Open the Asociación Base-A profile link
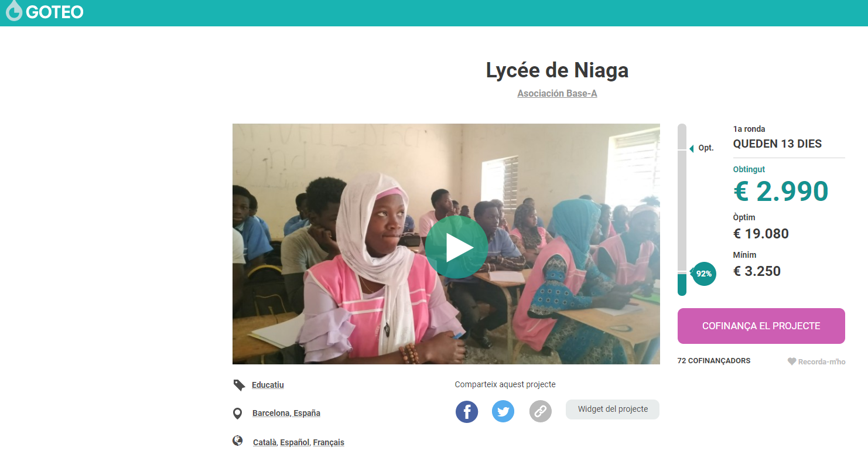Viewport: 868px width, 471px height. 557,93
